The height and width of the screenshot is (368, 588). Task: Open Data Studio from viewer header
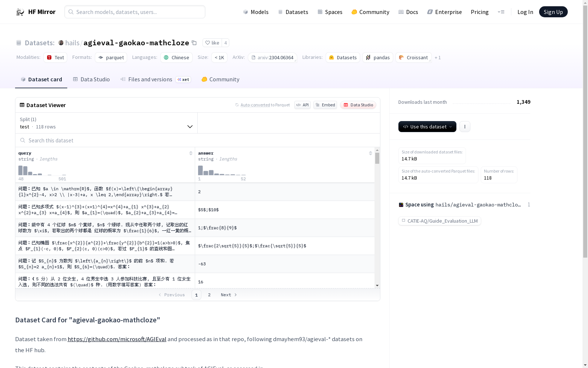coord(358,105)
